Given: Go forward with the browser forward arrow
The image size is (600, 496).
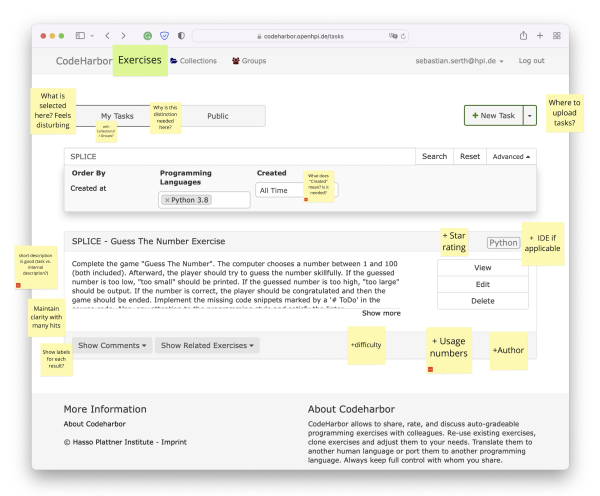Looking at the screenshot, I should (123, 36).
